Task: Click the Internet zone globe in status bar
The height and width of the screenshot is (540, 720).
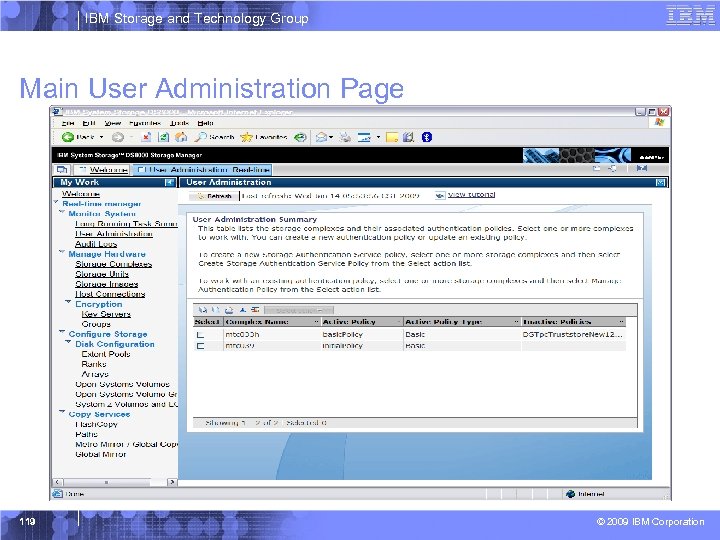Action: (570, 494)
